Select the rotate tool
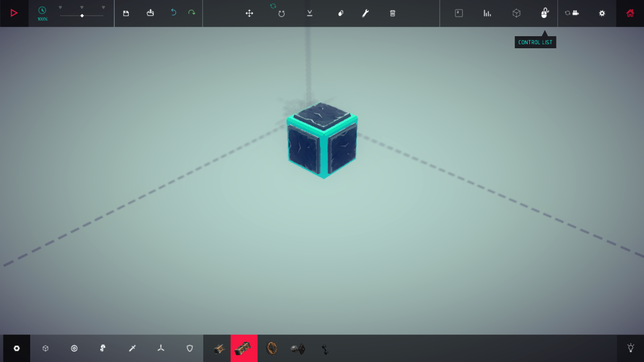The height and width of the screenshot is (362, 644). [281, 13]
